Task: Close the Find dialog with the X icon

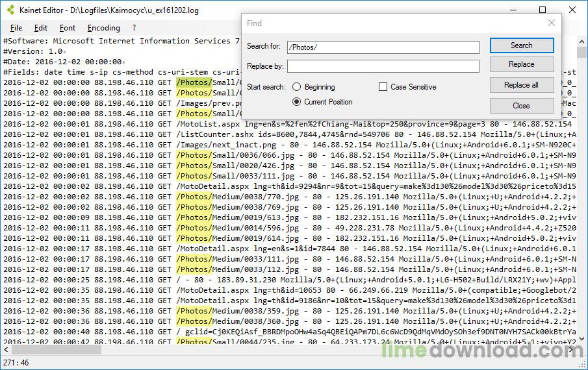Action: click(x=551, y=23)
